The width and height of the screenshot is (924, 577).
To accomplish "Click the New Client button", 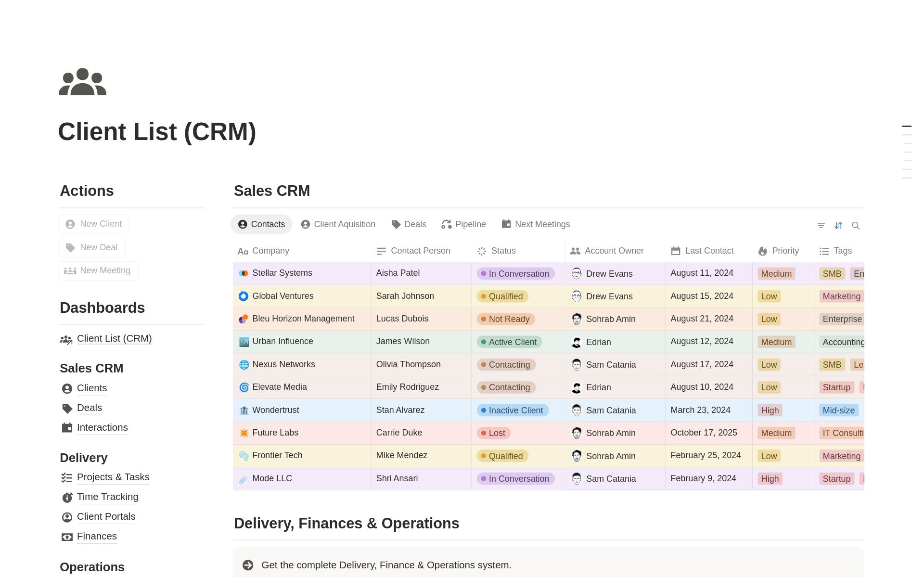I will pos(94,224).
